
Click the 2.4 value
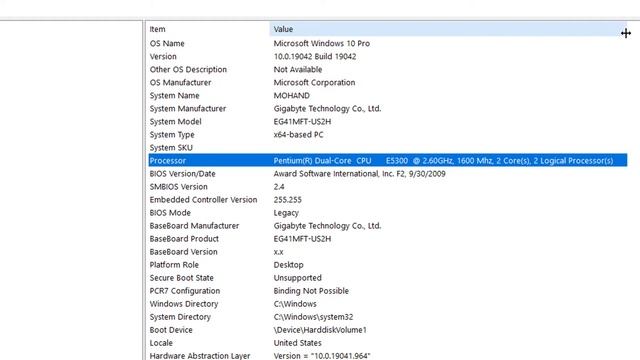[x=279, y=187]
